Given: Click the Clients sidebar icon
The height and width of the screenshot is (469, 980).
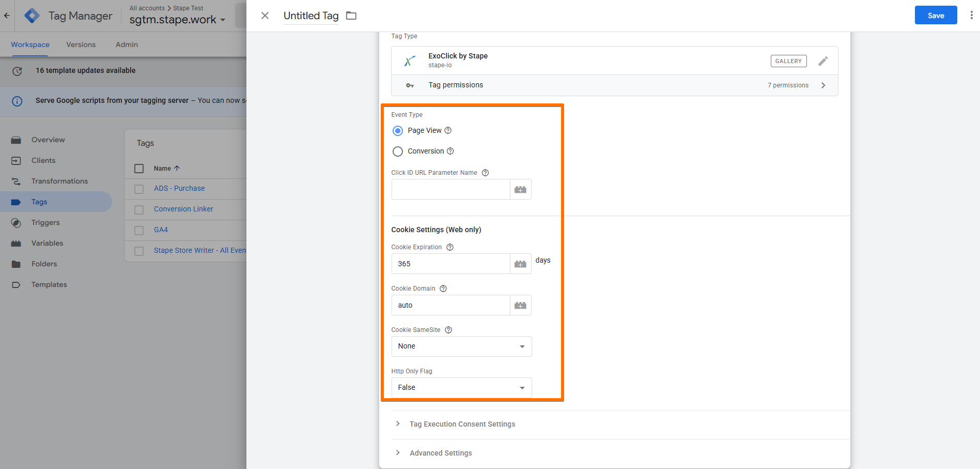Looking at the screenshot, I should pyautogui.click(x=16, y=161).
